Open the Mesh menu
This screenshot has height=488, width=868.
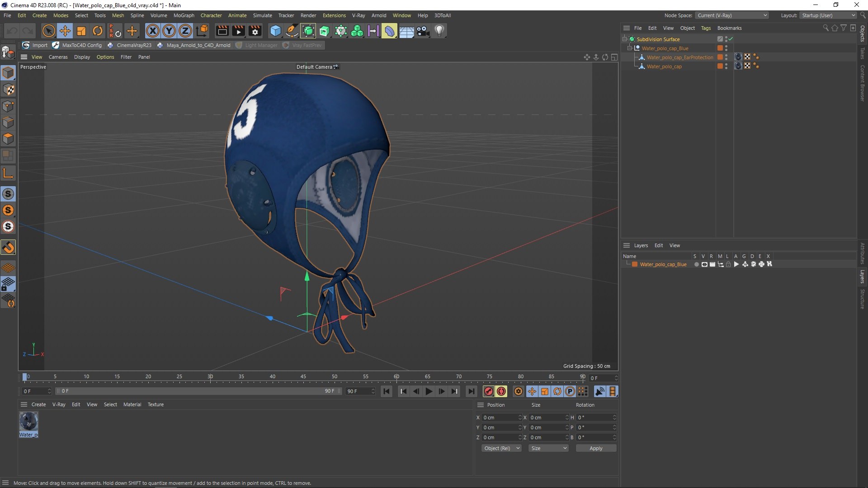118,15
